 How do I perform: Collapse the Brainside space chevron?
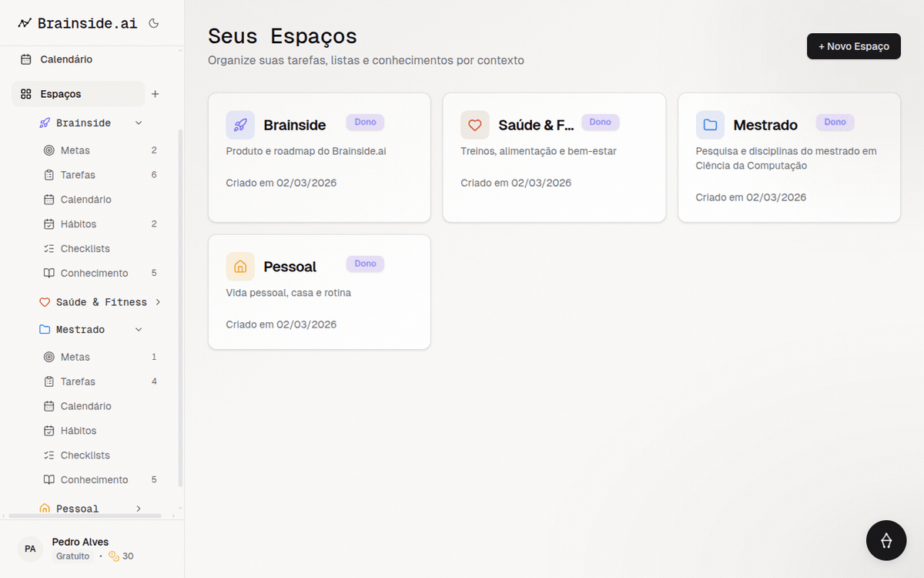click(x=138, y=123)
